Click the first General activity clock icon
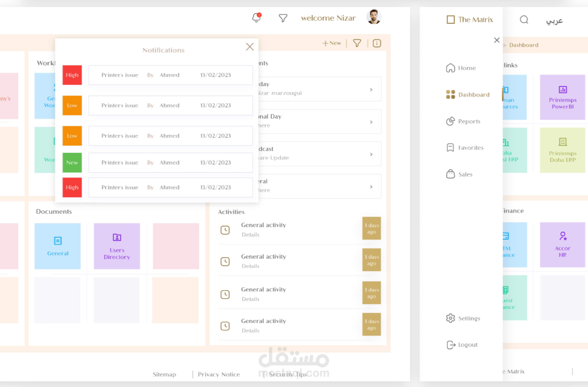The width and height of the screenshot is (588, 387). pos(225,230)
